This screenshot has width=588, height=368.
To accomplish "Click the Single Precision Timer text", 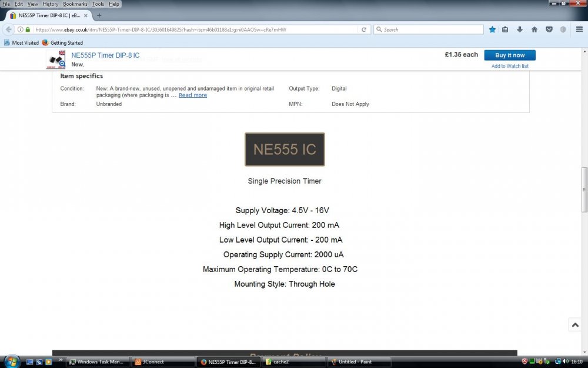I will (285, 181).
